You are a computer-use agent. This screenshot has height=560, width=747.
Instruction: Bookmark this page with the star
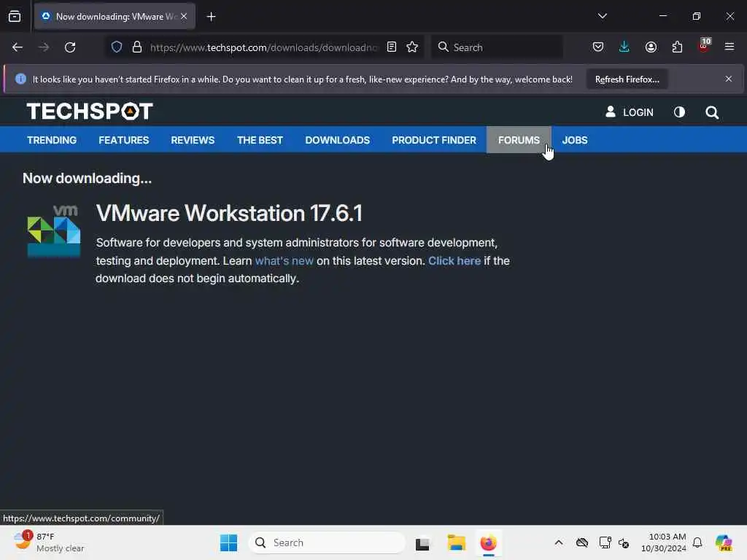point(412,47)
